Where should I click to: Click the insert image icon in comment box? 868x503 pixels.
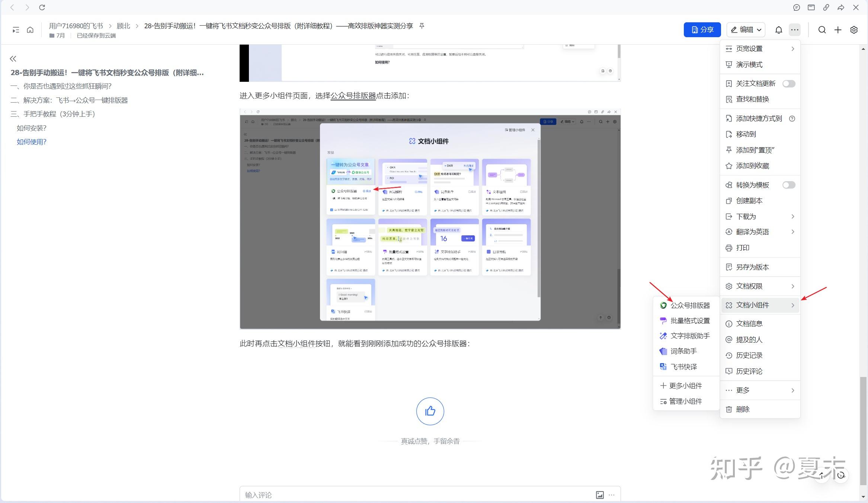click(599, 495)
